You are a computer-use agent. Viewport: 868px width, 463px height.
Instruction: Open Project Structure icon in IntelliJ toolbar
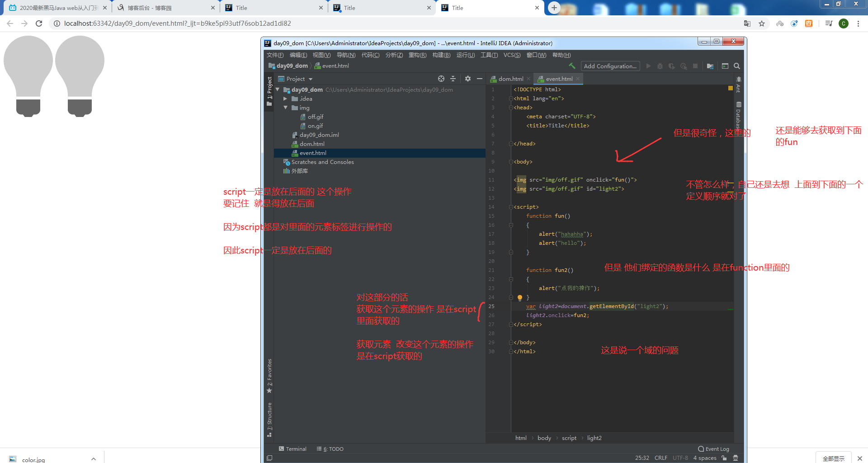pyautogui.click(x=710, y=66)
